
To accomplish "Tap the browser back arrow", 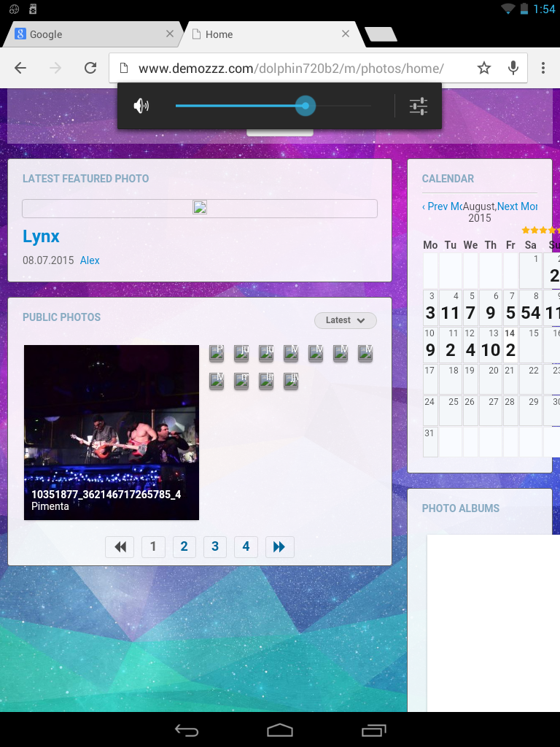I will [20, 68].
